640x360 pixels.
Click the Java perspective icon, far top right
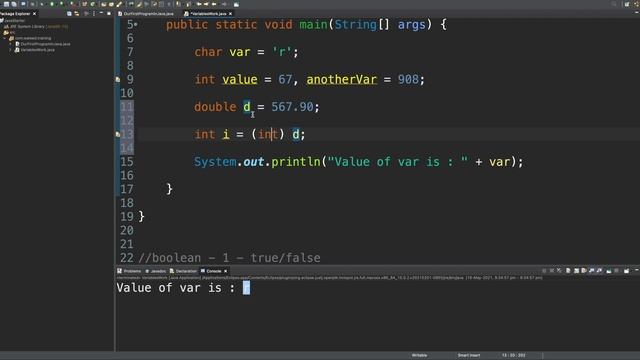[x=637, y=4]
